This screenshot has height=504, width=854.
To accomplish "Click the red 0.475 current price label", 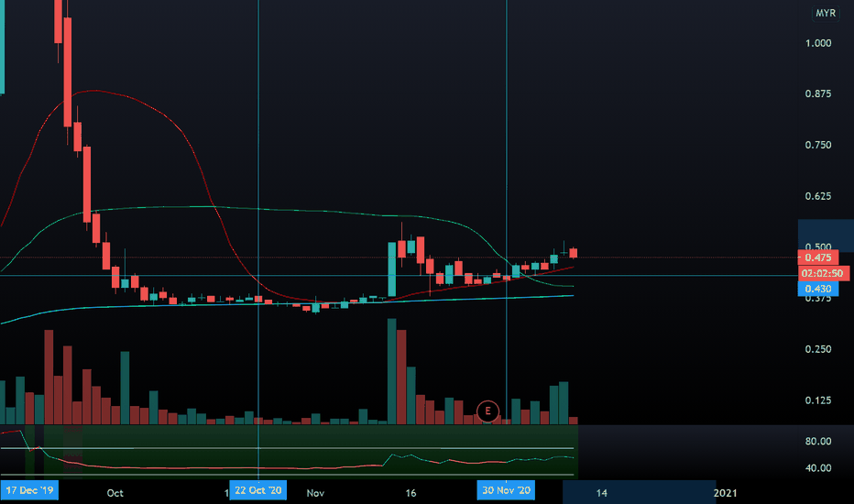I will [818, 257].
